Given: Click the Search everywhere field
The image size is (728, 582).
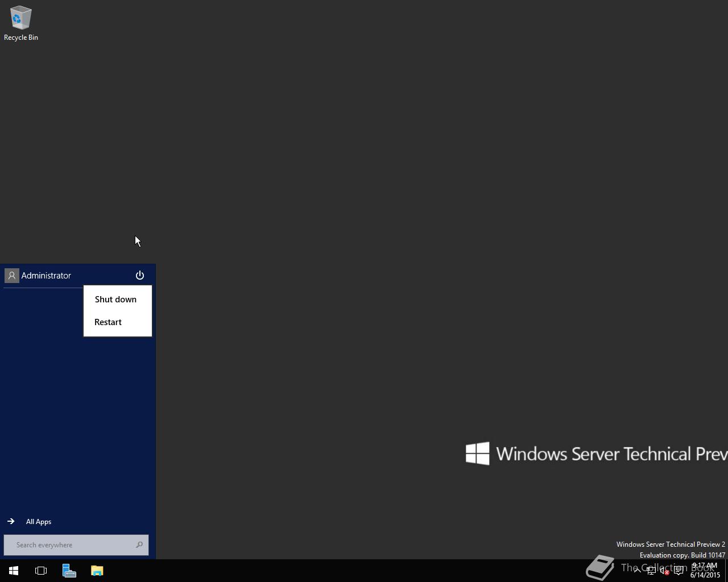Looking at the screenshot, I should click(76, 545).
